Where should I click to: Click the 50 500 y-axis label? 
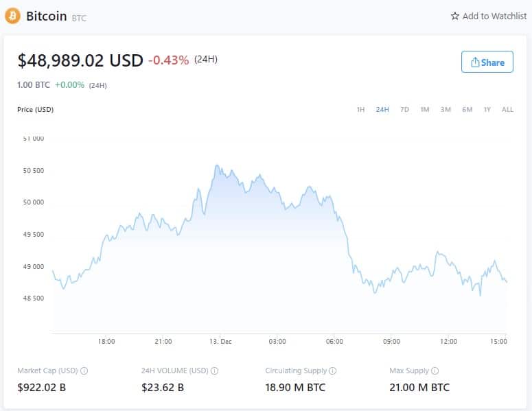click(x=34, y=171)
